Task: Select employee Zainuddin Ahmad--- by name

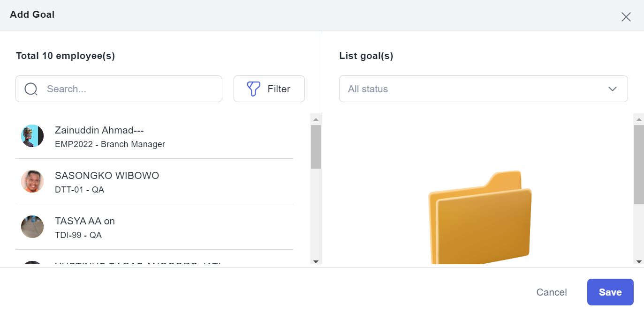Action: click(99, 130)
